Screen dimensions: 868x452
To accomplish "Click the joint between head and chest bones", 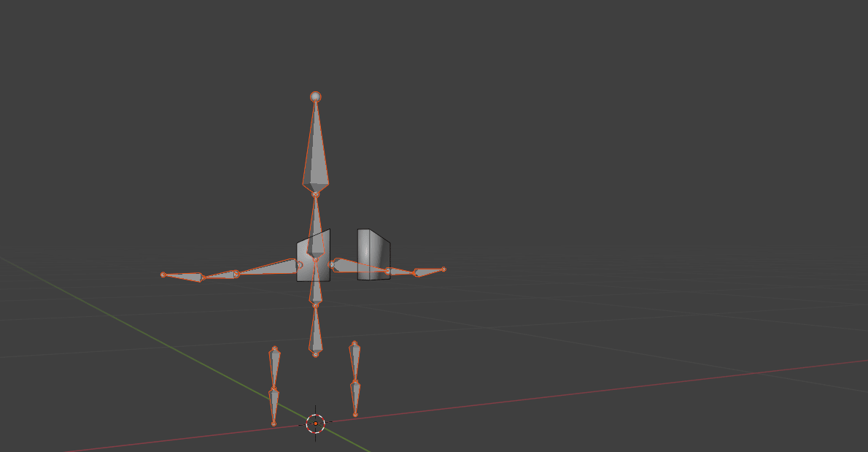I will pyautogui.click(x=315, y=194).
